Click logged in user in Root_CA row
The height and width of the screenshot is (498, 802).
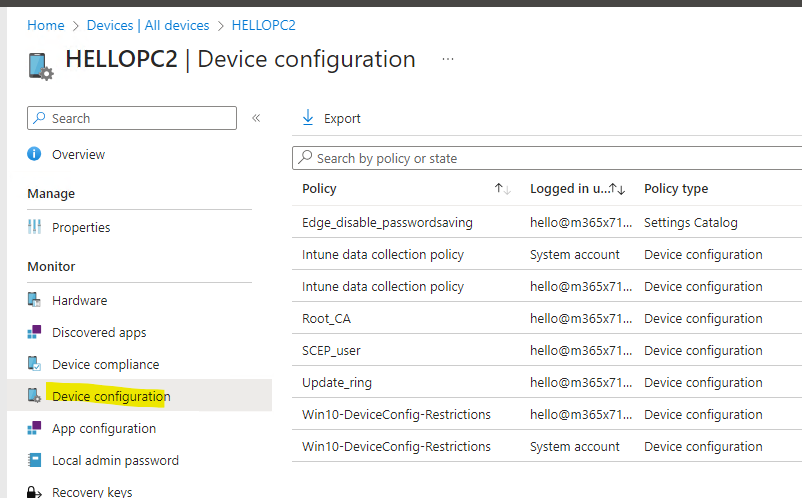tap(581, 319)
